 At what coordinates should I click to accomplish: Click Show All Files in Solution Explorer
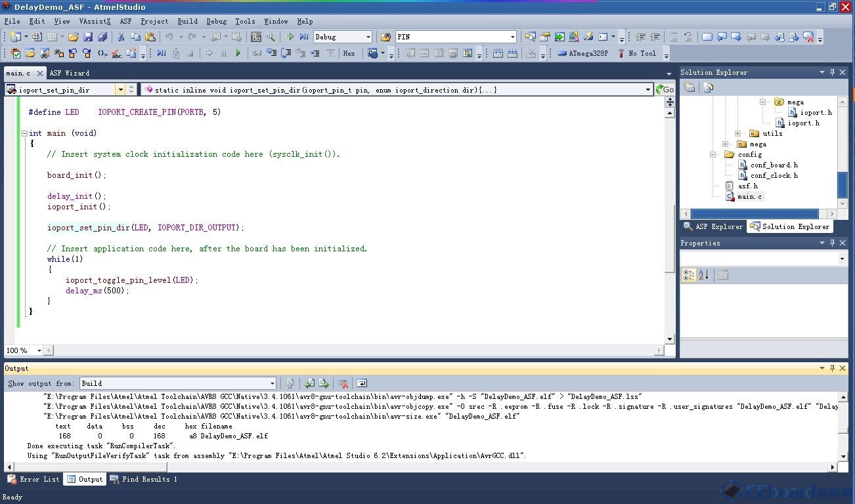(709, 87)
